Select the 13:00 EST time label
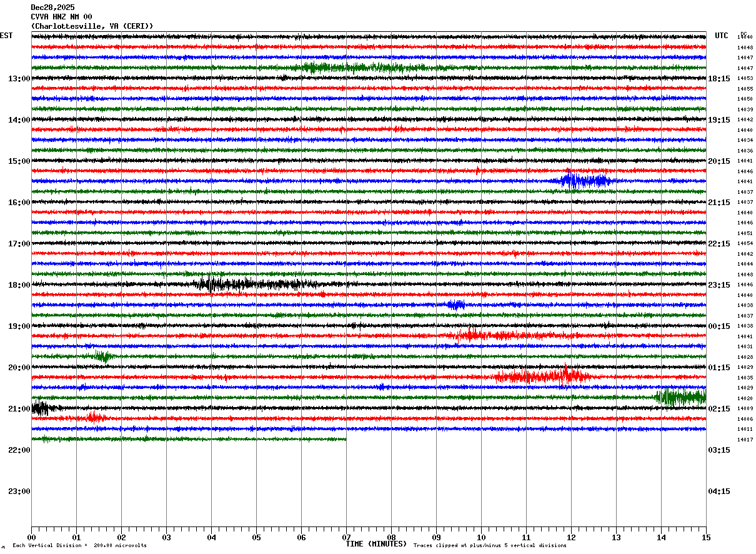Viewport: 756px width, 554px height. coord(19,79)
